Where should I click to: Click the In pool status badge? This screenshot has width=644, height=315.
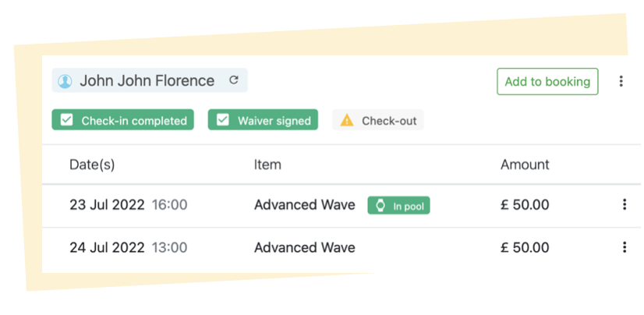coord(398,205)
